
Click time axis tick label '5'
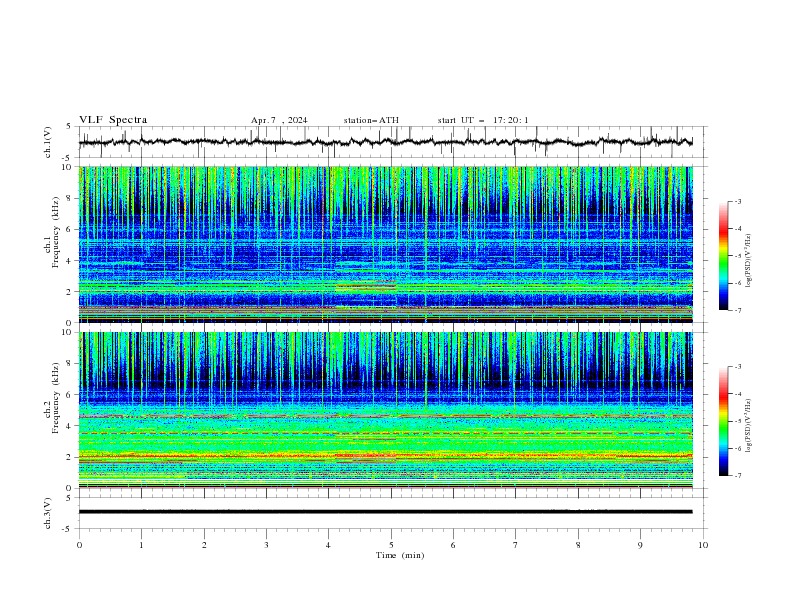391,545
